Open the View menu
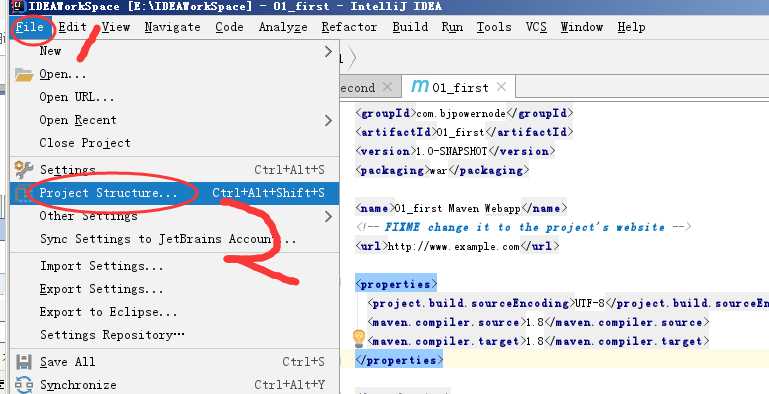 point(116,27)
